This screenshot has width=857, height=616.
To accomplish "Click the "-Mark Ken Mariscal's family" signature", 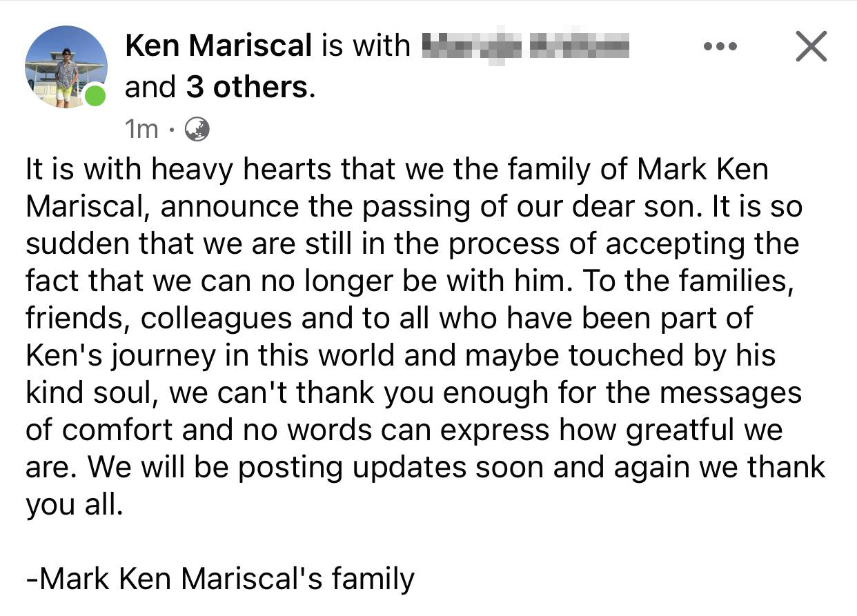I will click(x=220, y=578).
